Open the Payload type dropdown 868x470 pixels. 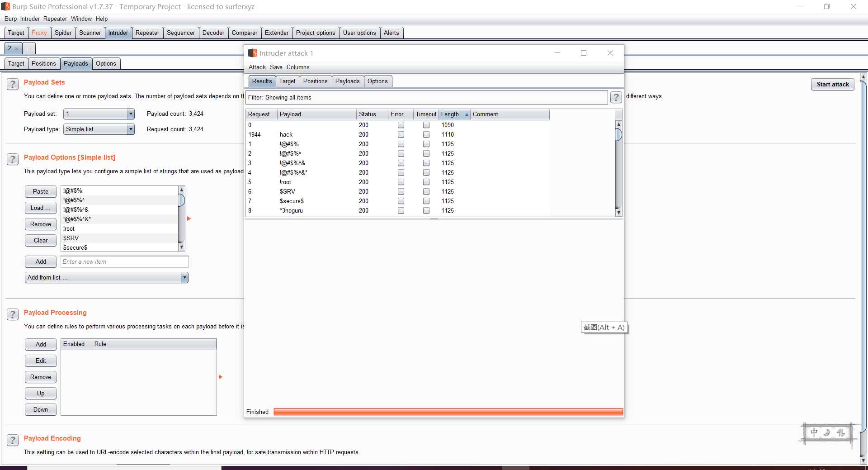(x=99, y=129)
